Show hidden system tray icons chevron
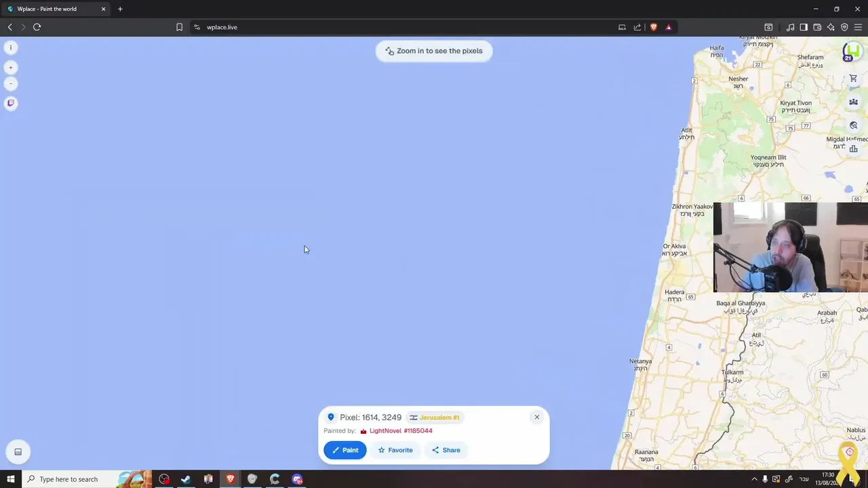Screen dimensions: 868x488 click(x=754, y=479)
